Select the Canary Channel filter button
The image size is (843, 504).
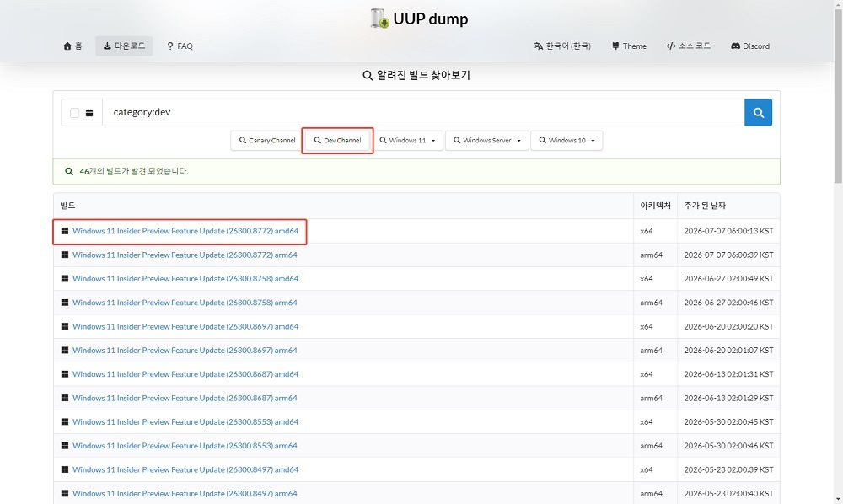[267, 140]
